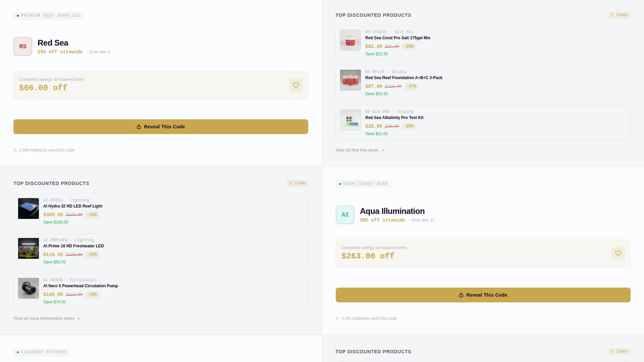Click the RS brand logo badge

(23, 47)
